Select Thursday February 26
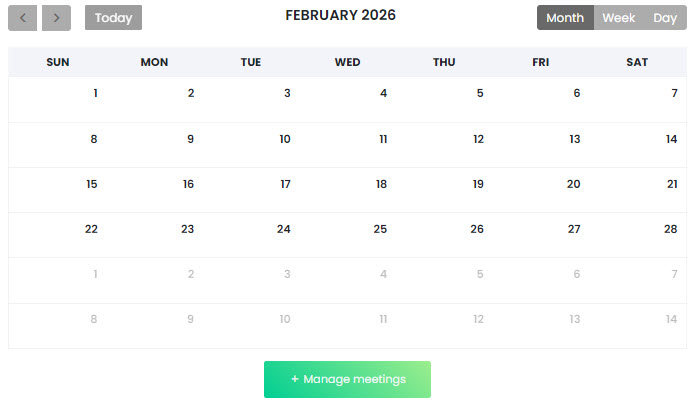The image size is (692, 403). 477,229
